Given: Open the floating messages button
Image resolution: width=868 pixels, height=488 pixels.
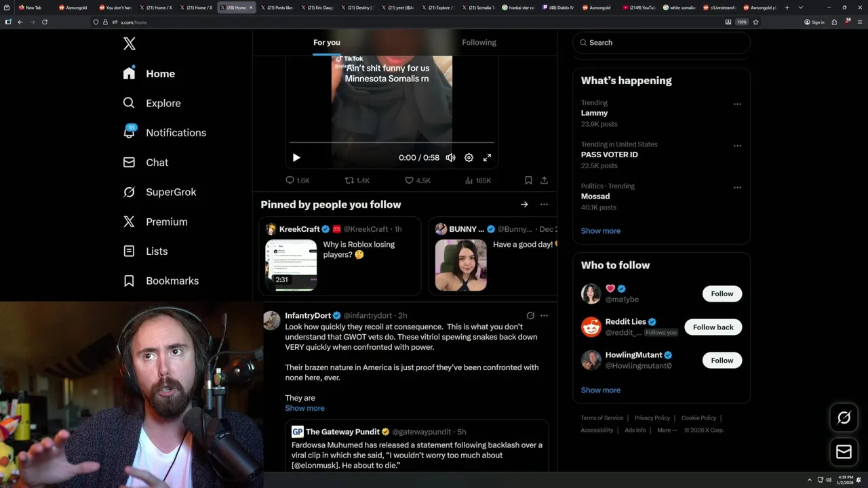Looking at the screenshot, I should tap(844, 452).
